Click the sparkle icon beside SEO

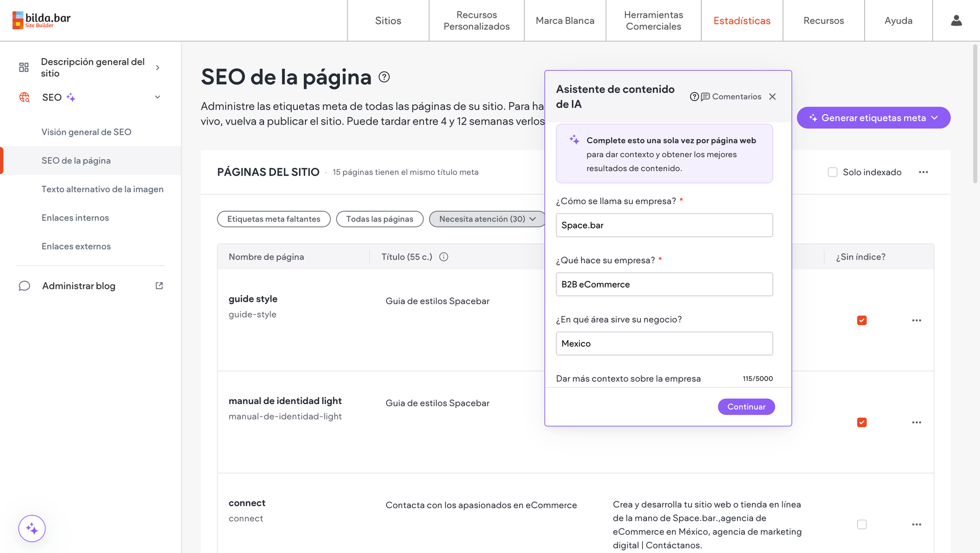(71, 97)
